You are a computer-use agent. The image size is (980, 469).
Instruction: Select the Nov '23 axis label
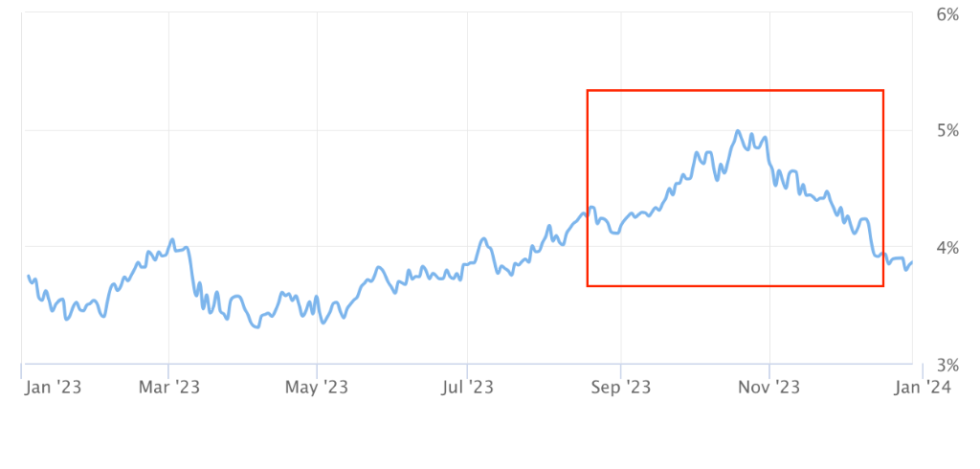click(769, 388)
